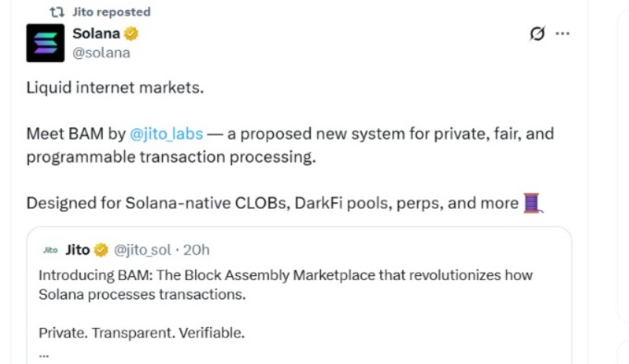The height and width of the screenshot is (364, 629).
Task: Open the quoted Introducing BAM post
Action: tap(299, 297)
